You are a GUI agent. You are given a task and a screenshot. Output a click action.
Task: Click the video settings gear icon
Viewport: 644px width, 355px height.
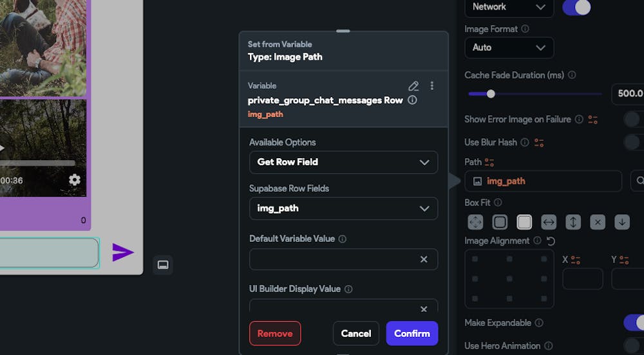(x=74, y=179)
